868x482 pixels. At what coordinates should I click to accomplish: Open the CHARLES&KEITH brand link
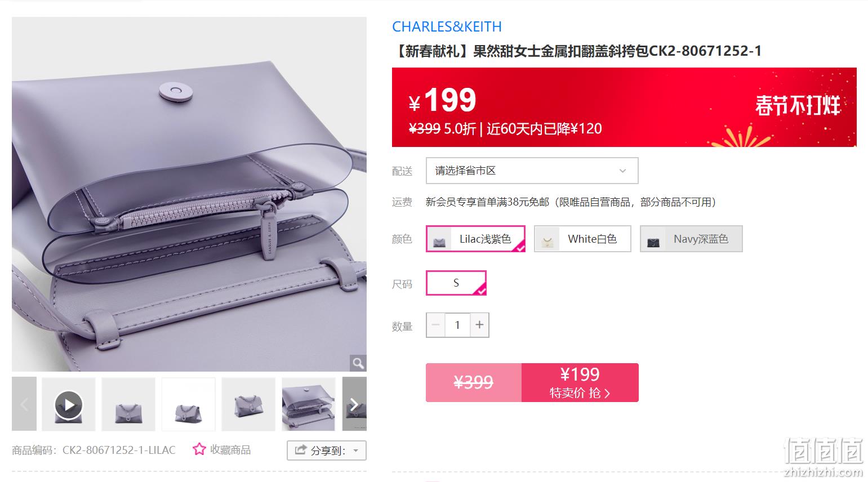point(447,26)
